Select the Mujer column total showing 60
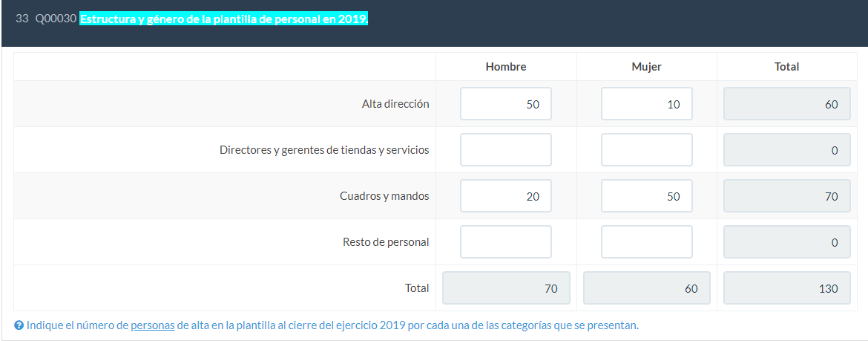Viewport: 868px width, 341px height. [646, 288]
